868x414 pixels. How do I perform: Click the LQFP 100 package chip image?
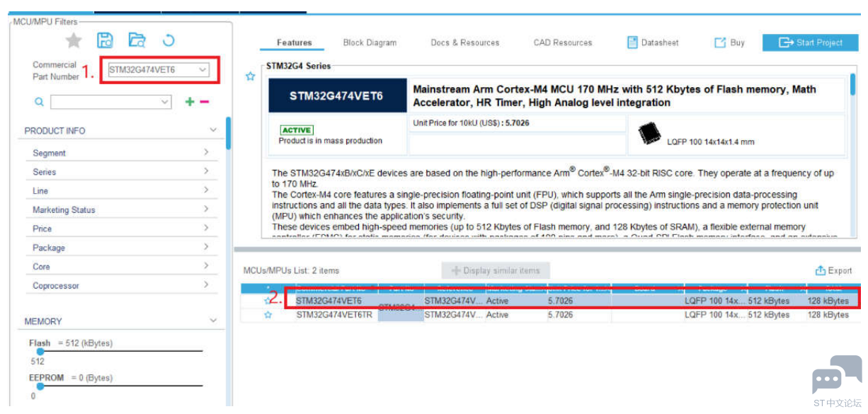point(649,134)
